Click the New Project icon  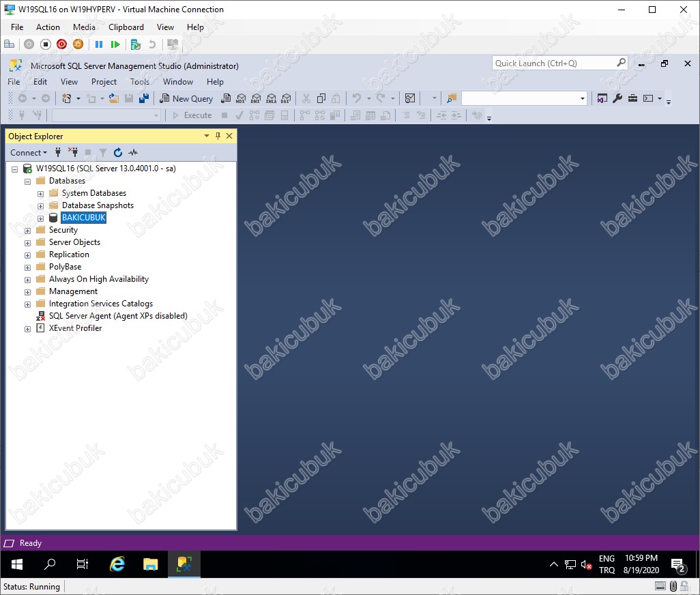pos(66,99)
